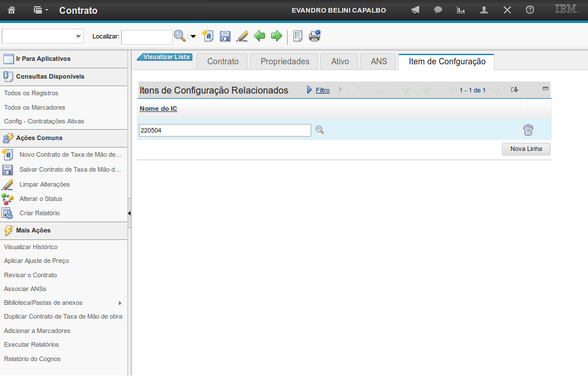Click the Save Contract disk toolbar icon
The height and width of the screenshot is (376, 588).
pyautogui.click(x=225, y=36)
